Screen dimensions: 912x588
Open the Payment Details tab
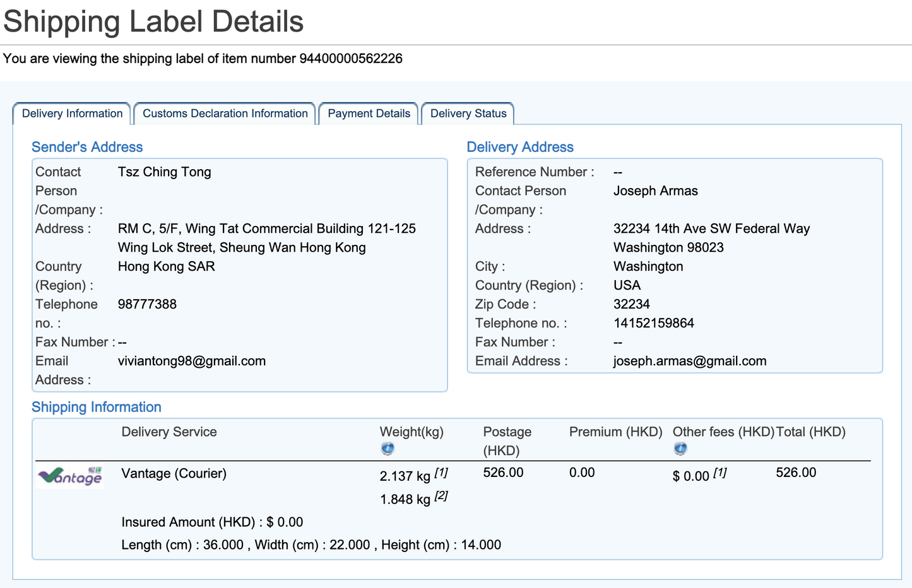click(369, 114)
